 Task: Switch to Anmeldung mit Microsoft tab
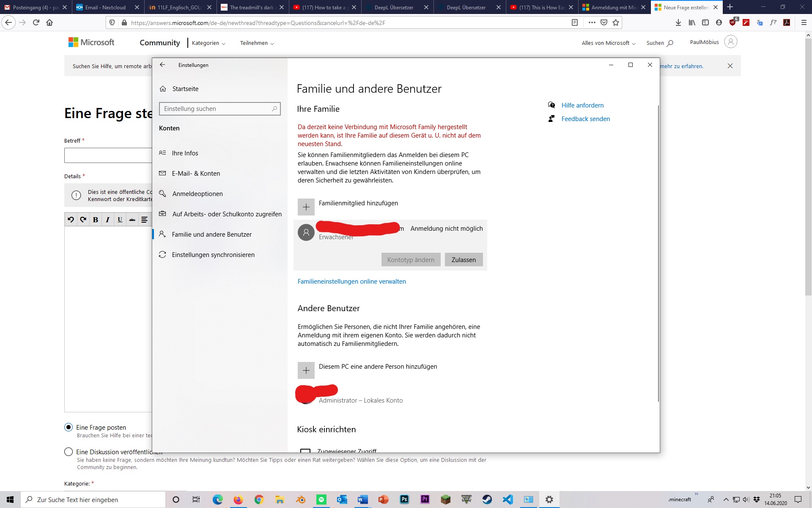point(614,7)
